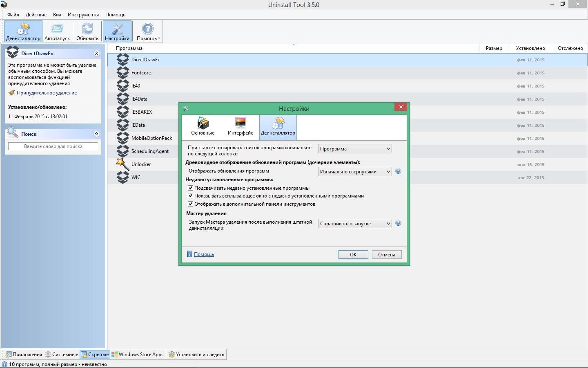This screenshot has width=588, height=368.
Task: Open the Деинсталлятор toolbar icon
Action: [x=23, y=31]
